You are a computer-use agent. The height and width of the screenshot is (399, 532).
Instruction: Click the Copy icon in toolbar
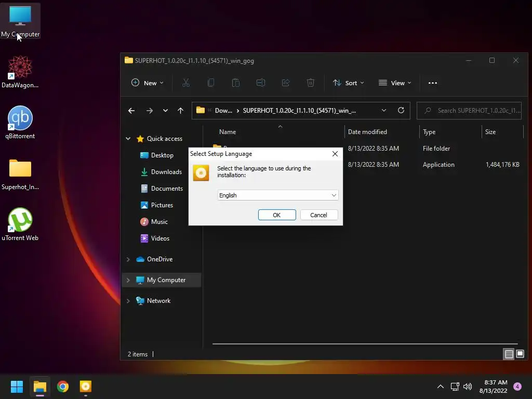point(211,83)
